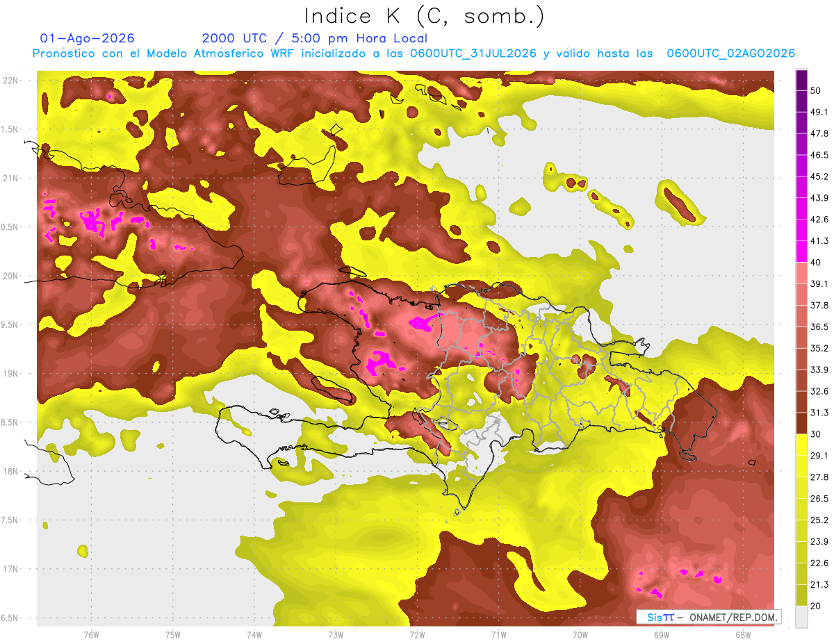The image size is (834, 644).
Task: Click the 70W longitude tick label
Action: [580, 634]
